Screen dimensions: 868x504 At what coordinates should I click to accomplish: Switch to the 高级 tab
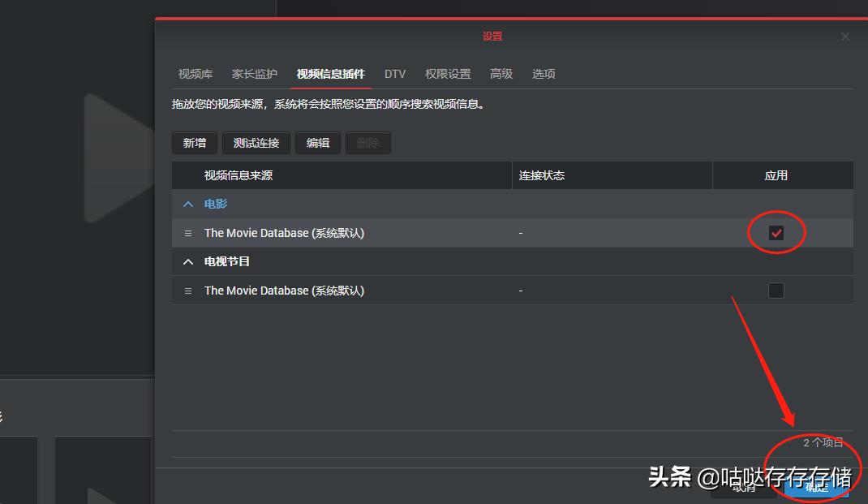[x=501, y=74]
